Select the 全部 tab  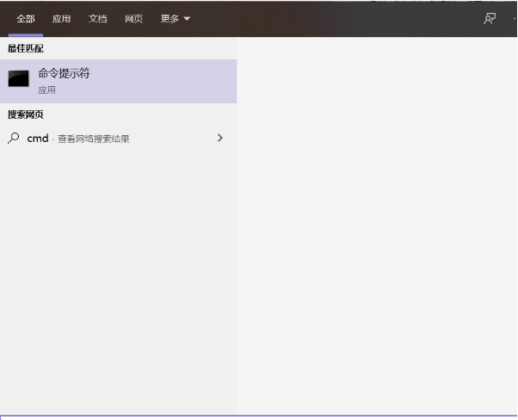pyautogui.click(x=26, y=19)
